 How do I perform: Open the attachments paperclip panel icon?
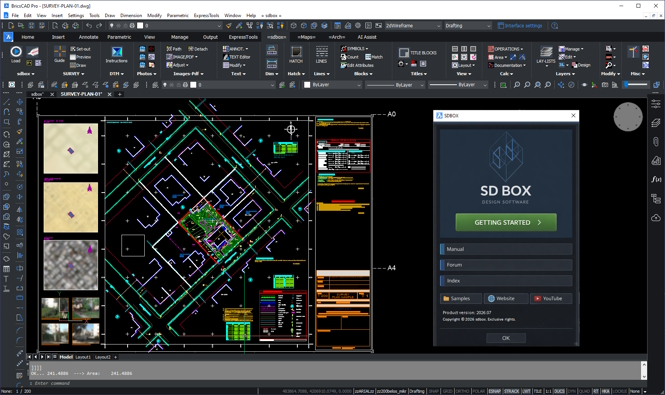(x=656, y=141)
